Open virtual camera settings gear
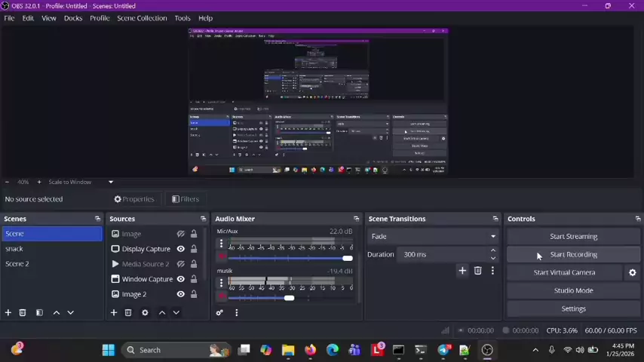This screenshot has height=362, width=644. (x=632, y=272)
